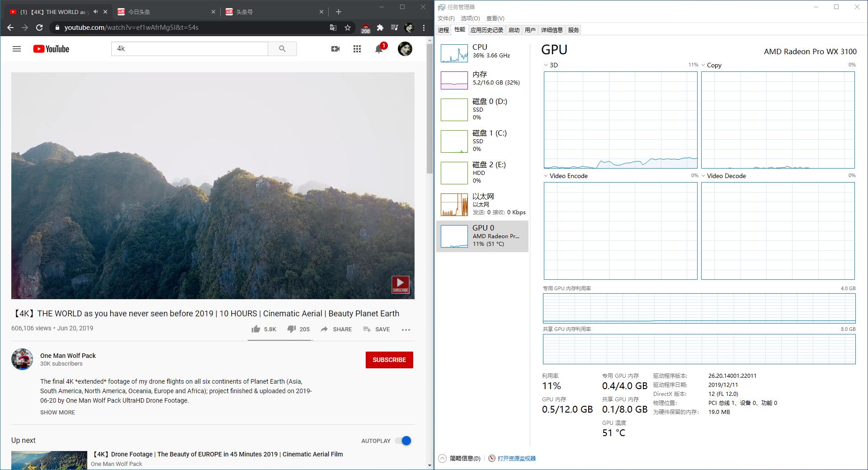This screenshot has width=868, height=470.
Task: Open YouTube notifications bell
Action: click(x=379, y=49)
